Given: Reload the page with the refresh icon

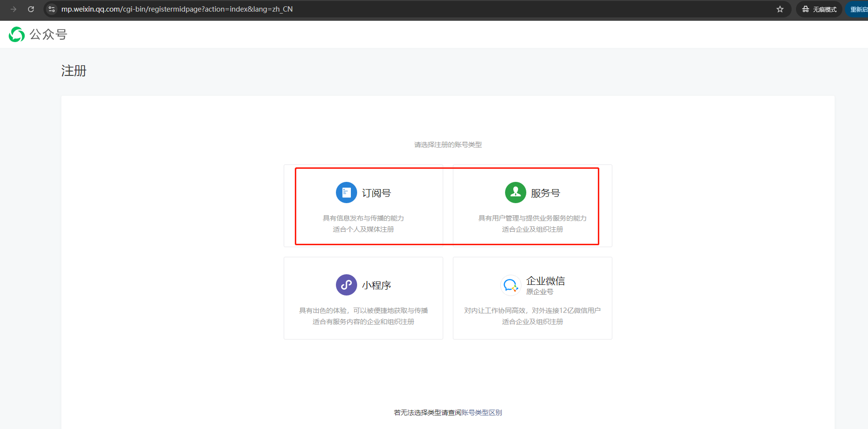Looking at the screenshot, I should click(x=31, y=9).
